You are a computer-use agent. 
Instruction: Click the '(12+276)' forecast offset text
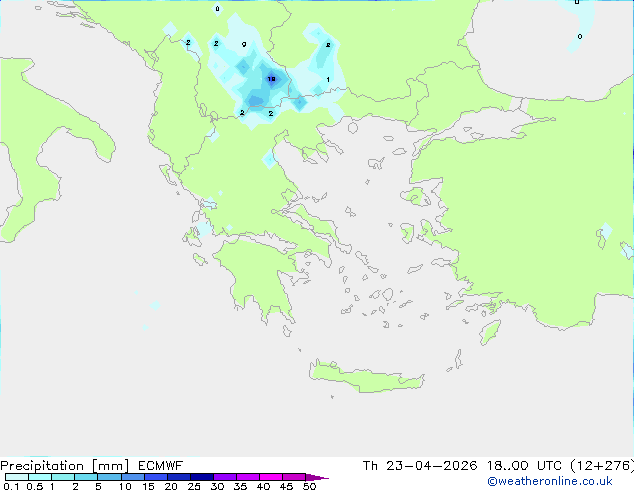point(602,466)
